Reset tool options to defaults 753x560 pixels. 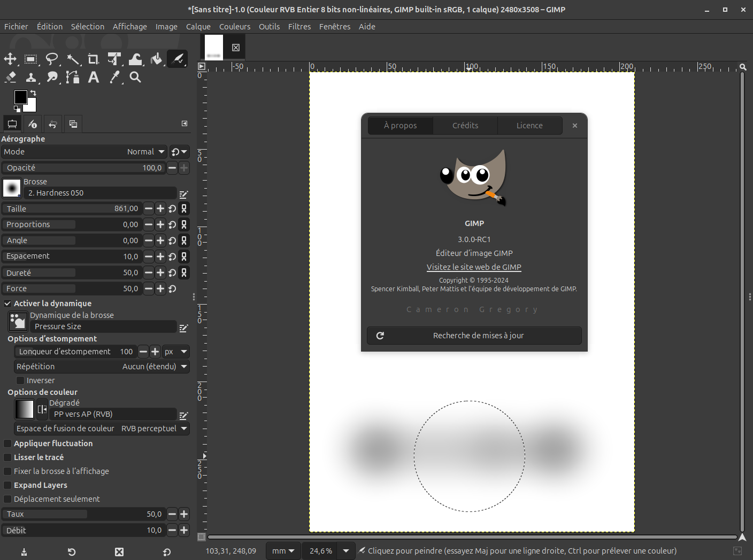[x=167, y=552]
